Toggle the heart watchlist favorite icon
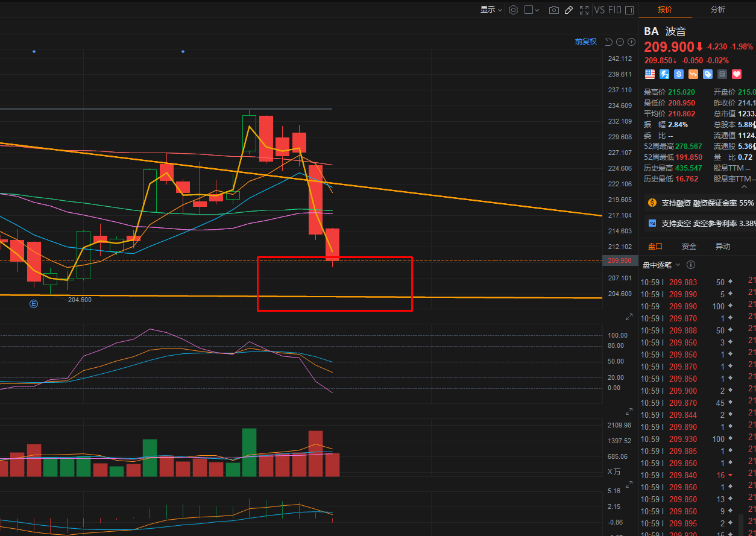This screenshot has height=536, width=756. pos(737,74)
